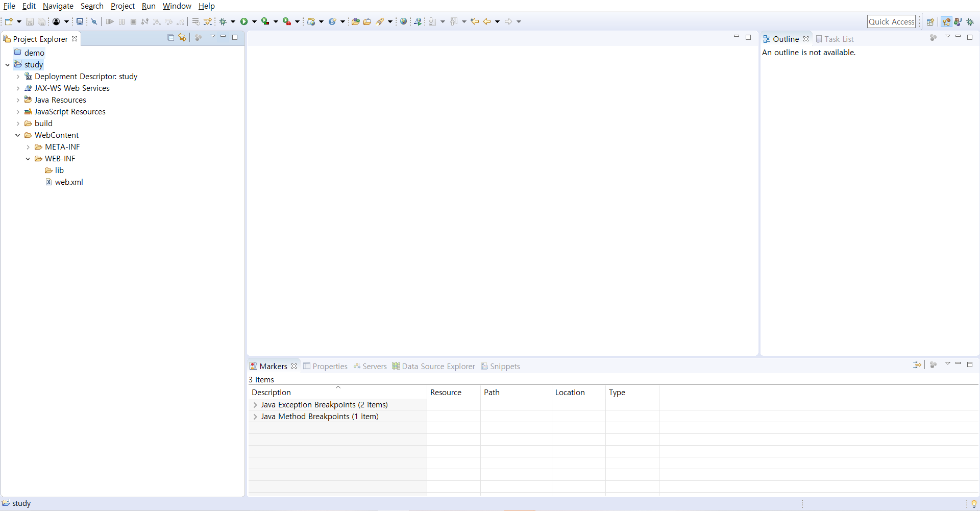The image size is (980, 511).
Task: Click in the Quick Access field
Action: point(891,21)
